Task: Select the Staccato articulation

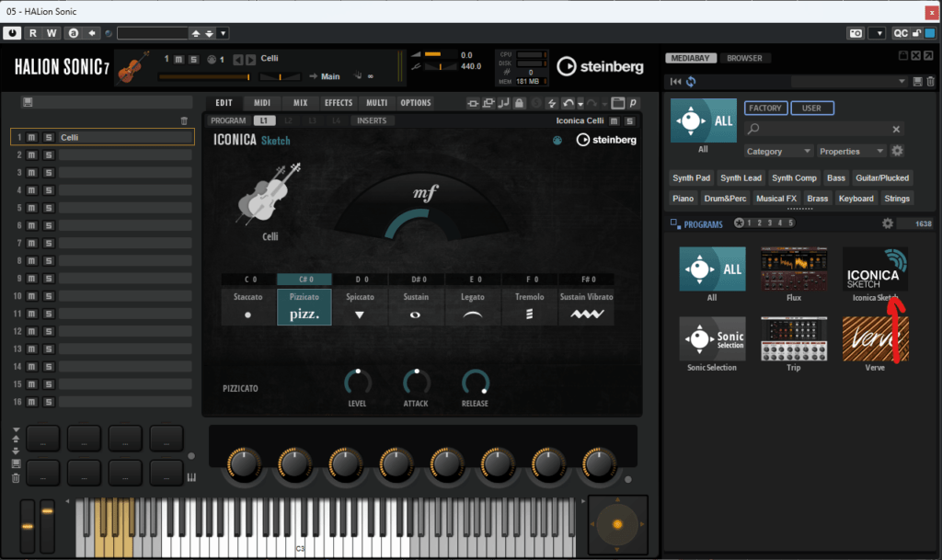Action: point(247,306)
